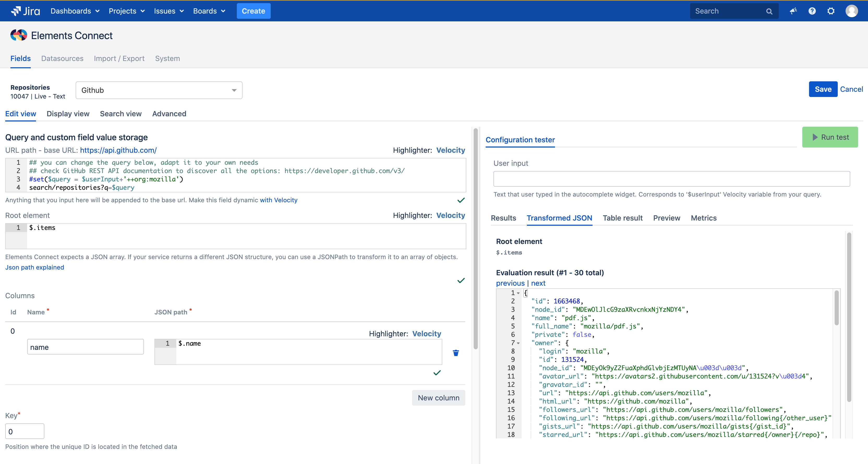Expand the Dashboards menu
Image resolution: width=868 pixels, height=464 pixels.
(x=75, y=11)
